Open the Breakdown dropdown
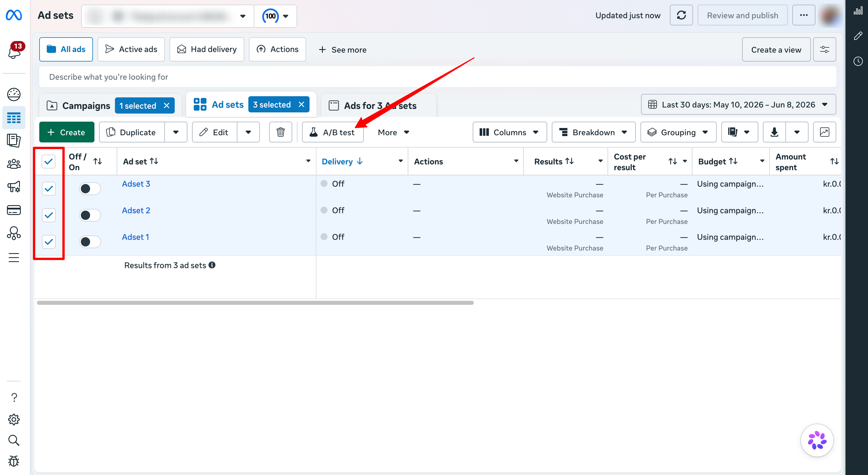The height and width of the screenshot is (475, 868). 593,132
